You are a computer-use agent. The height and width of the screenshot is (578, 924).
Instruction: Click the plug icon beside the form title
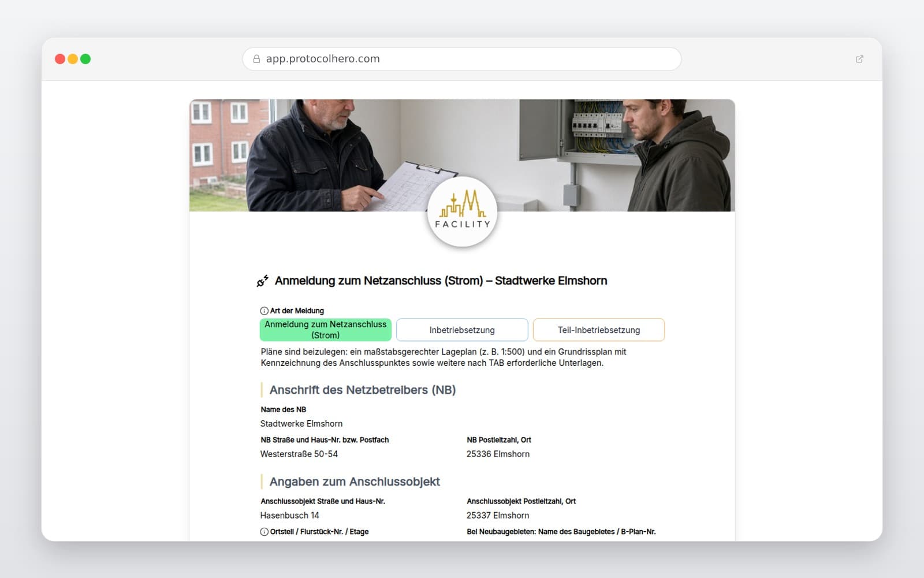tap(263, 281)
